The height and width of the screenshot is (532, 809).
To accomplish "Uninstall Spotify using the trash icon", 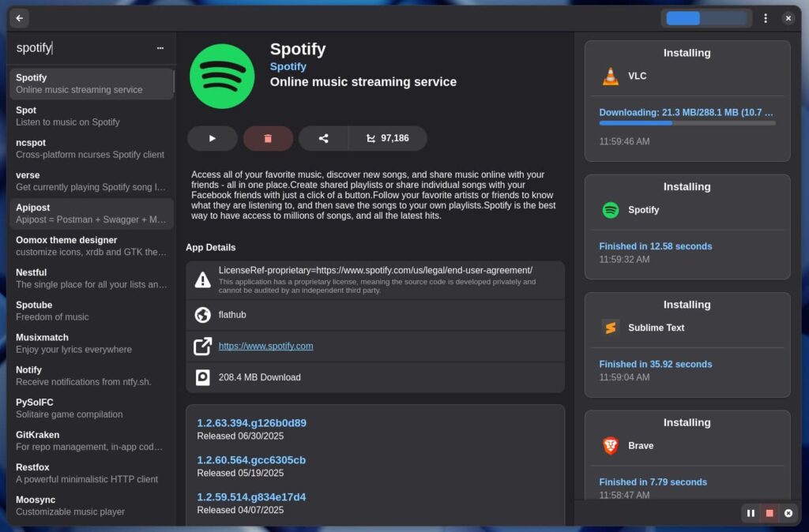I will (268, 138).
